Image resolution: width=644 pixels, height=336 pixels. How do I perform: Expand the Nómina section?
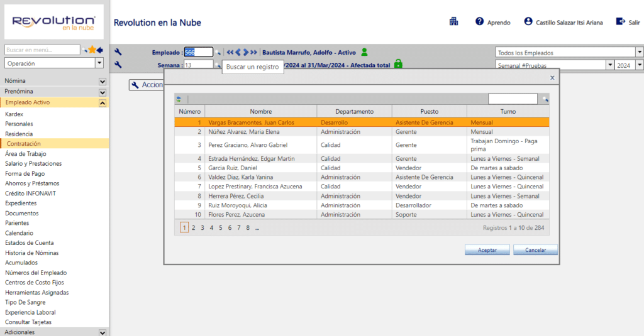[x=102, y=81]
